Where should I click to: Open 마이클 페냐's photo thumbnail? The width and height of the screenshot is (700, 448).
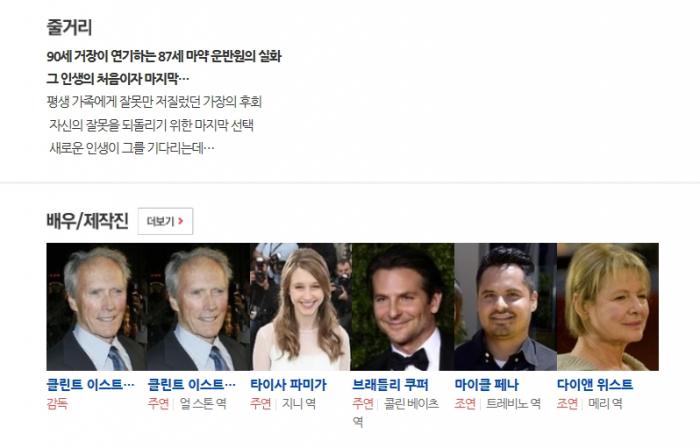tap(505, 307)
